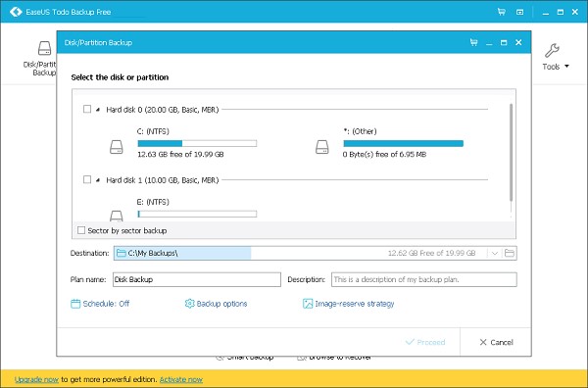Select the C: (NTFS) partition drive icon
588x388 pixels.
[117, 147]
